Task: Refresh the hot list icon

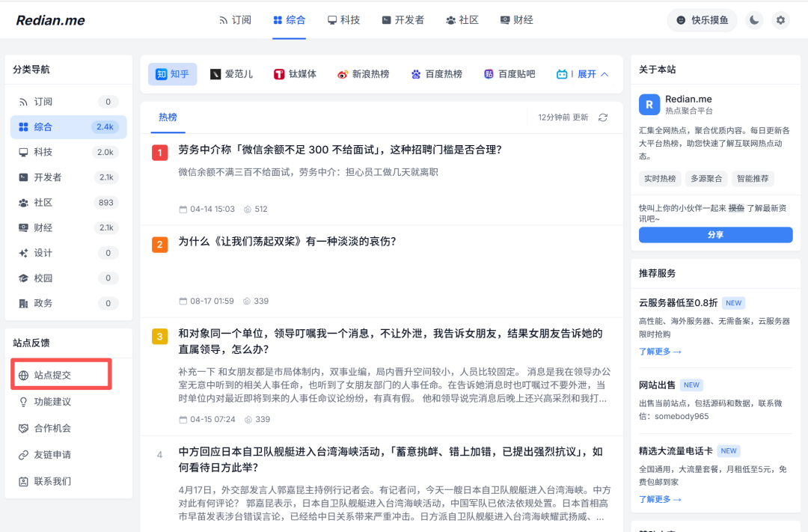Action: click(x=603, y=117)
